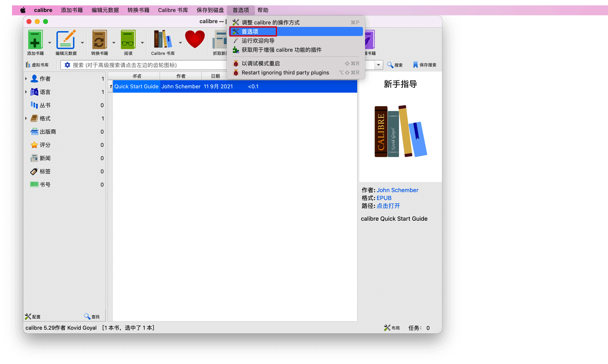Screen dimensions: 608x364
Task: Click the Layout button in status bar
Action: pos(392,328)
